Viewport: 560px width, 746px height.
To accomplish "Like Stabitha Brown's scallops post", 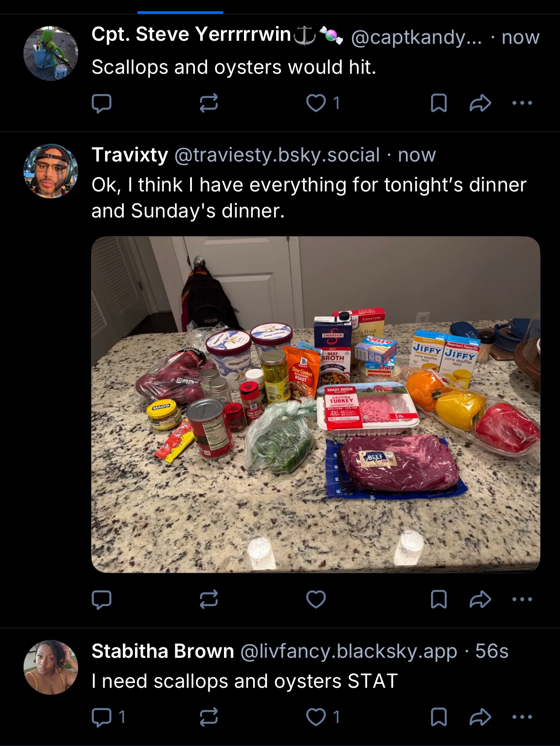I will pos(316,717).
